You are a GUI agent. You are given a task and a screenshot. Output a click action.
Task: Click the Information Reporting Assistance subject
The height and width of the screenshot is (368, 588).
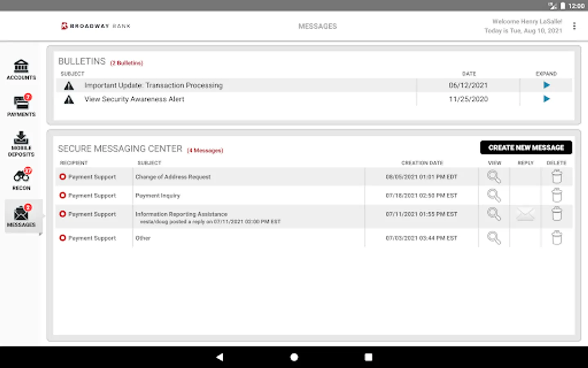click(x=181, y=214)
